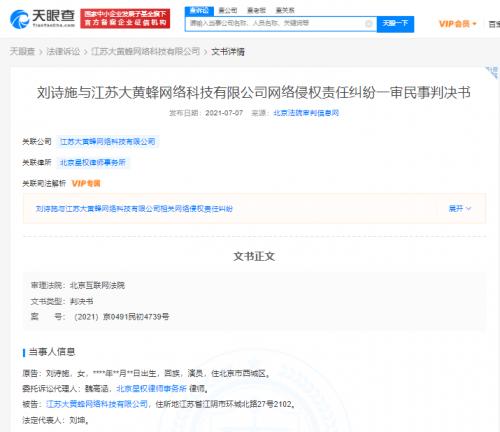Open 江苏大黄蜂网络科技有限公司 breadcrumb link
Screen dimensions: 500x432
pyautogui.click(x=146, y=52)
